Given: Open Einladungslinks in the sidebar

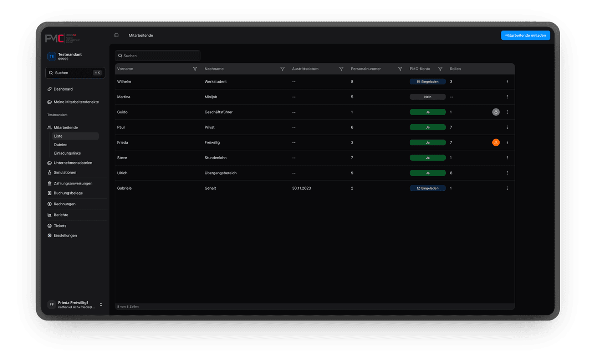Looking at the screenshot, I should [67, 153].
